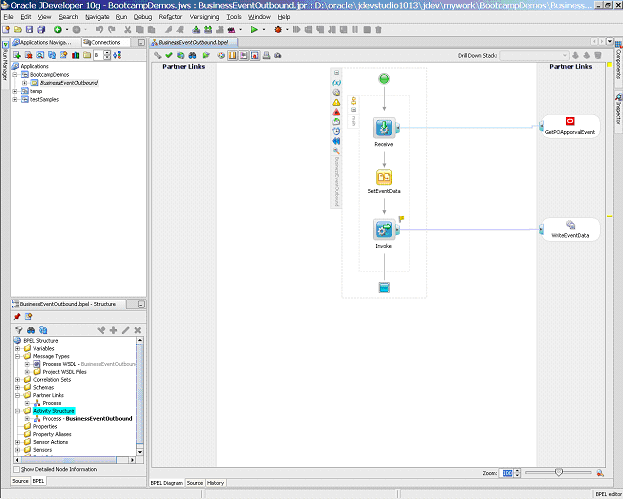Select the WriteEventData partner link
The width and height of the screenshot is (623, 499).
tap(570, 229)
